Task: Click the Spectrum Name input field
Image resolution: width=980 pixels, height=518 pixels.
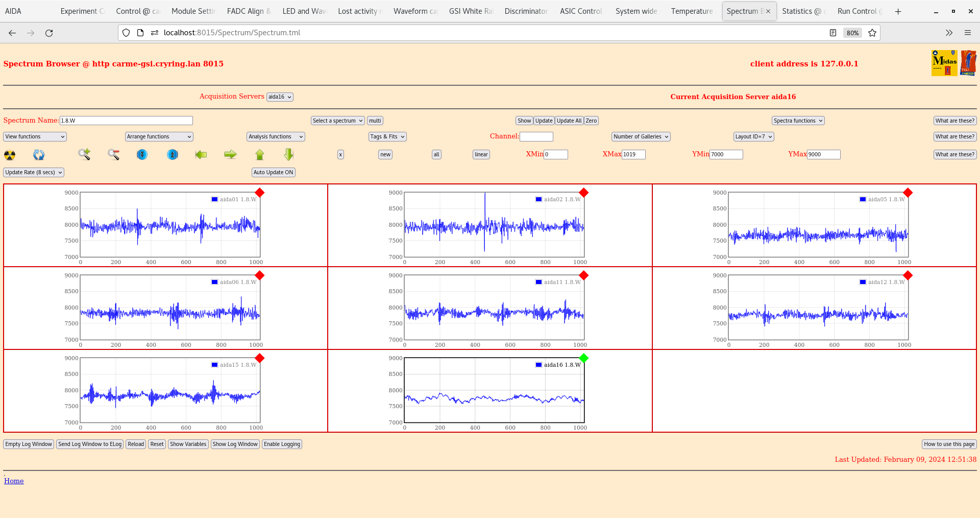Action: click(126, 121)
